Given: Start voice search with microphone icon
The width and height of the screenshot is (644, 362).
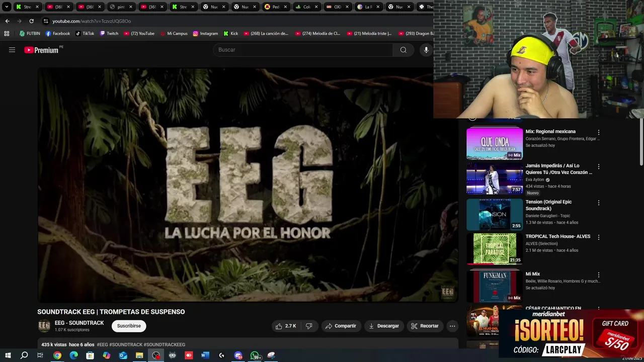Looking at the screenshot, I should click(426, 50).
